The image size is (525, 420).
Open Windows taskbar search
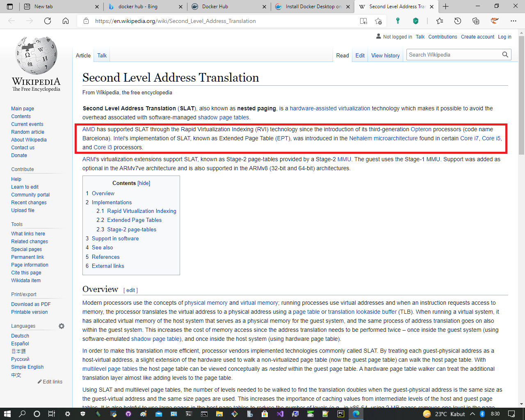coord(22,414)
